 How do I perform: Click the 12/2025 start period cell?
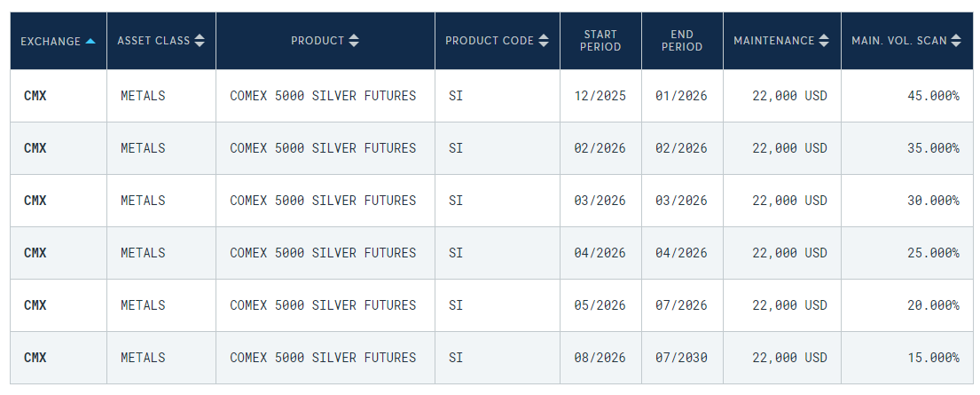click(600, 96)
